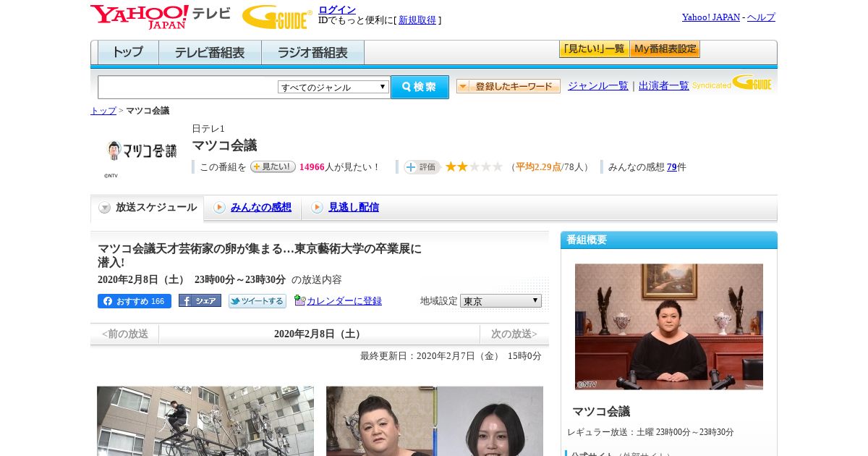Click the 日テレ1 channel label

tap(208, 129)
